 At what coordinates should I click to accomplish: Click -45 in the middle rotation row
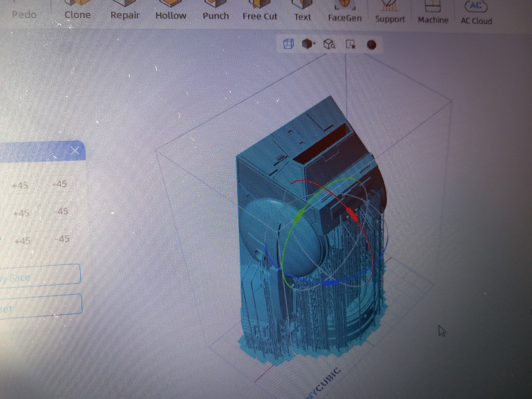click(61, 211)
